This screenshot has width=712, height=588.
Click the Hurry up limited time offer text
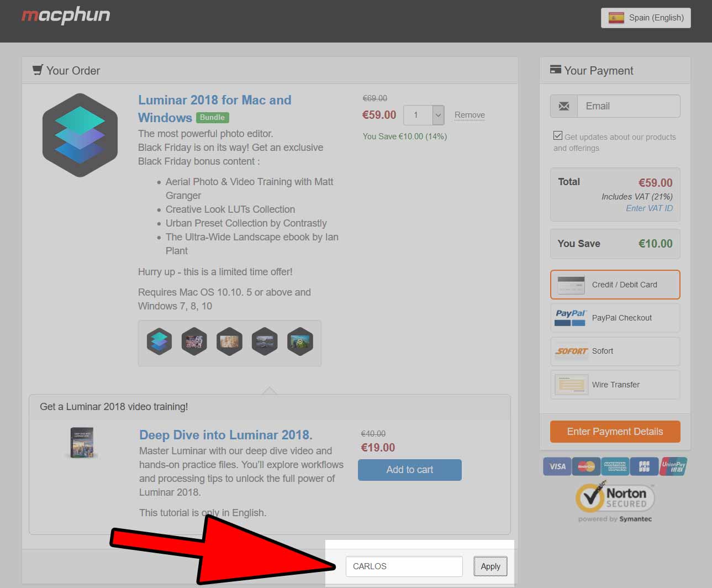click(x=215, y=272)
